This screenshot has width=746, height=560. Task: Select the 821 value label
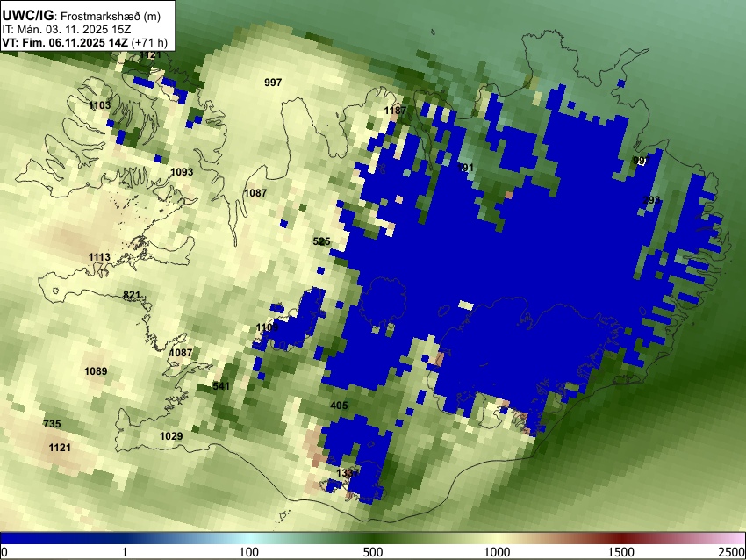pyautogui.click(x=132, y=295)
